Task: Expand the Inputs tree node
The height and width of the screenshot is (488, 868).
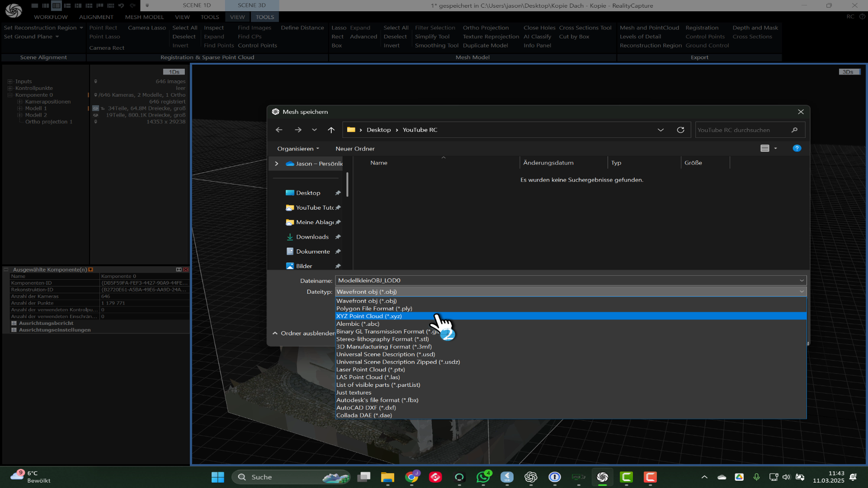Action: pos(10,82)
